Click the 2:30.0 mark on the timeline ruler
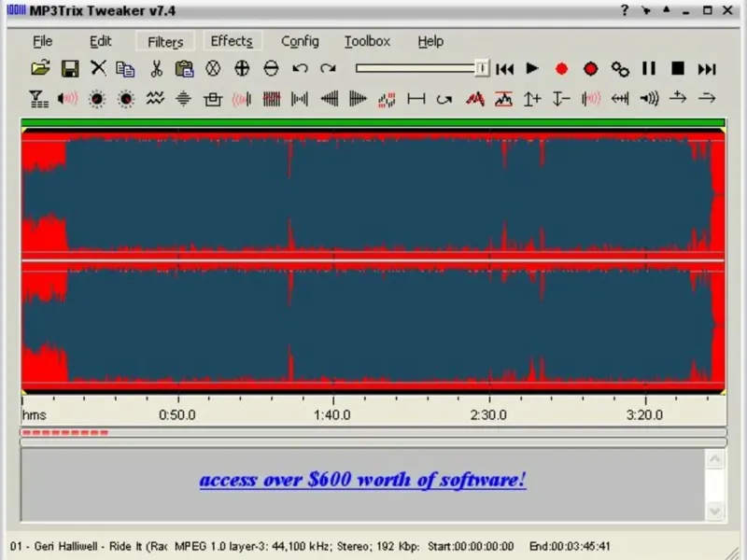Viewport: 747px width, 560px height. pyautogui.click(x=488, y=415)
